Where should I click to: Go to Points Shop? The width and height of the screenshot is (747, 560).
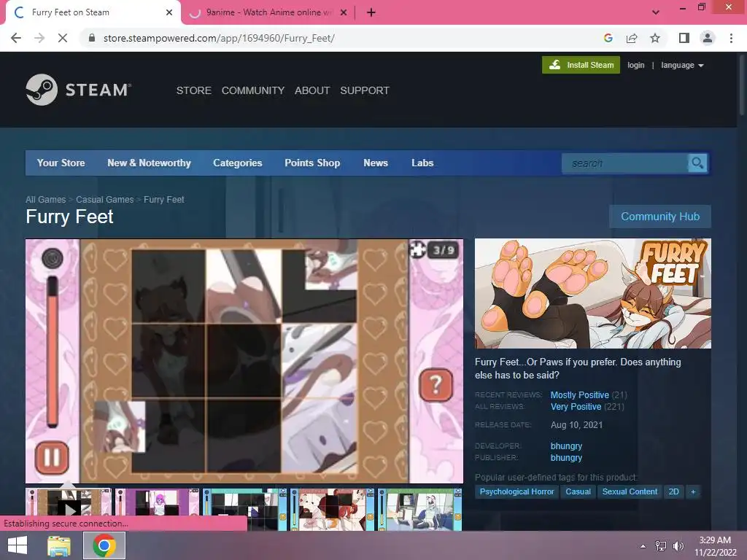click(312, 163)
